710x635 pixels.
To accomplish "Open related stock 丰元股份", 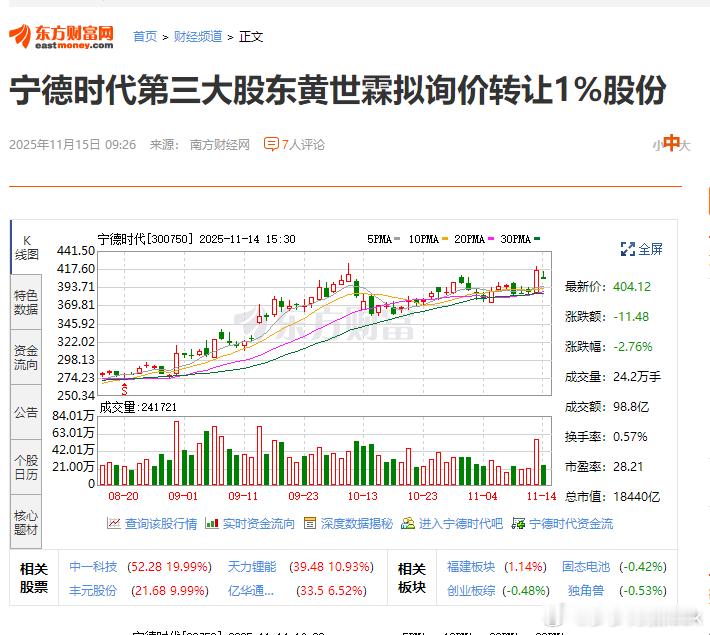I will pos(93,591).
